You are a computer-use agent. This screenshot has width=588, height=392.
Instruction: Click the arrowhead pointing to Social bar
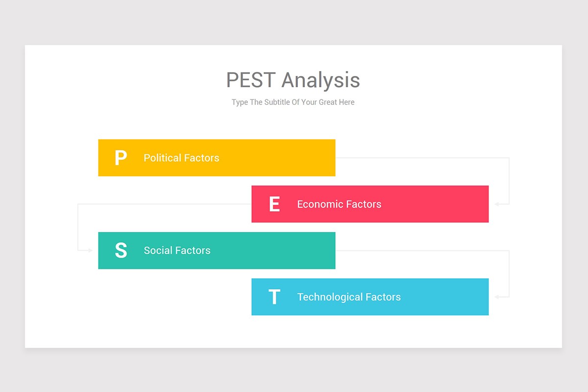coord(90,250)
